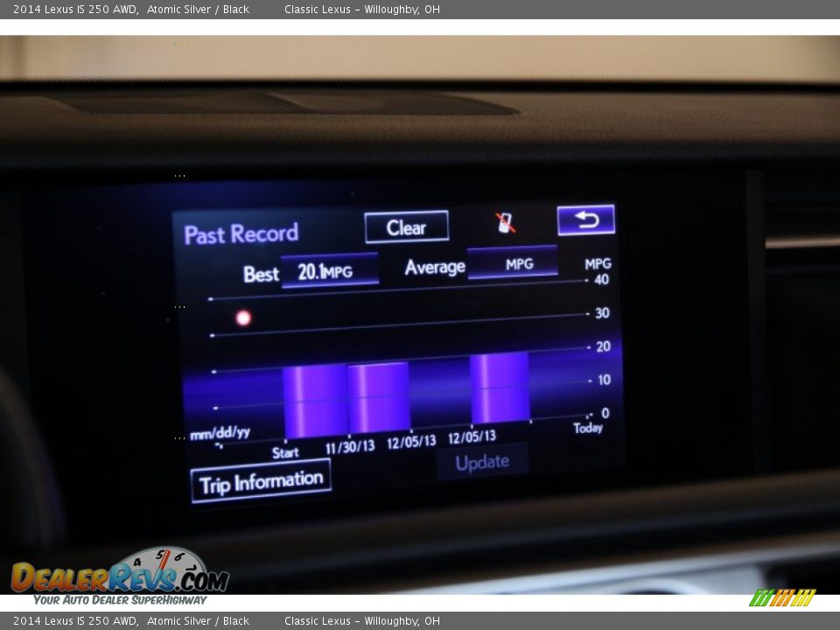Tap the Start label on the date axis
The image size is (840, 630).
coord(285,452)
